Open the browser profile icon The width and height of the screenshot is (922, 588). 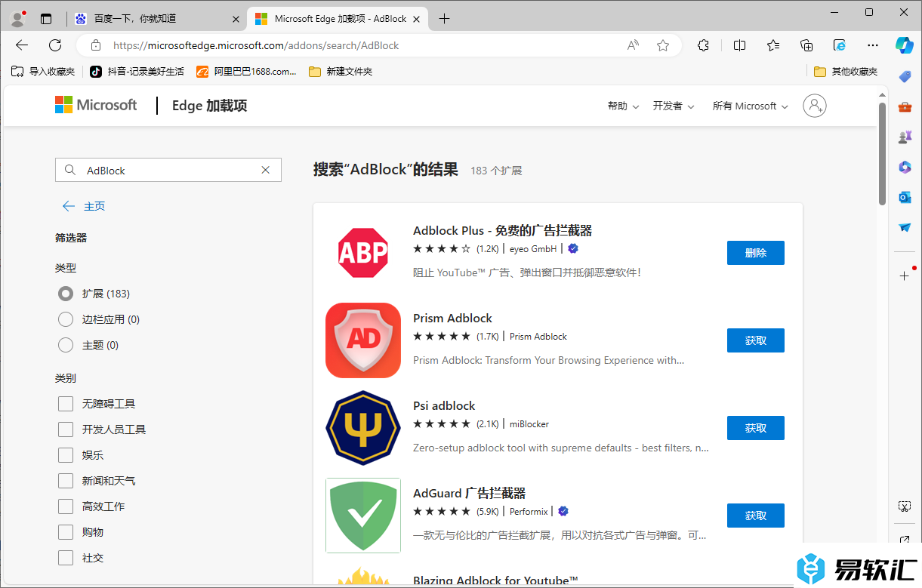pos(18,19)
